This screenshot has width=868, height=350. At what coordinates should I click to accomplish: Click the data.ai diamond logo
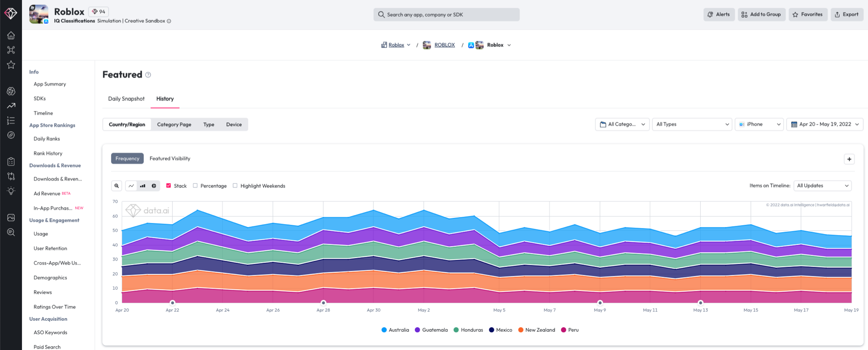click(11, 13)
